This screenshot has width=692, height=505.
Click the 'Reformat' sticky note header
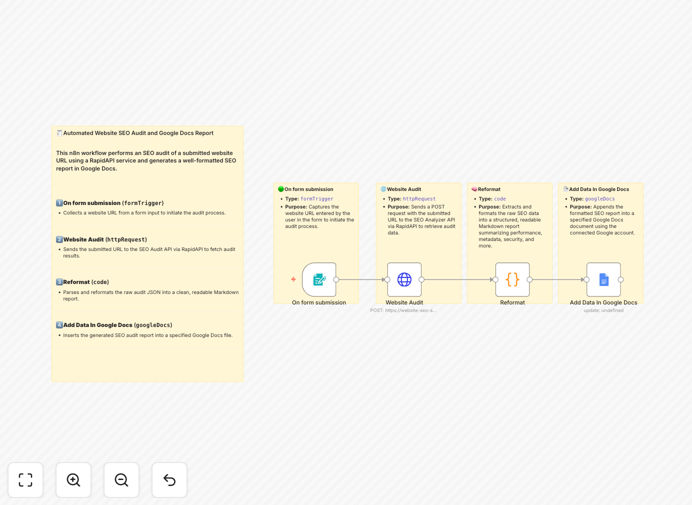[x=486, y=189]
